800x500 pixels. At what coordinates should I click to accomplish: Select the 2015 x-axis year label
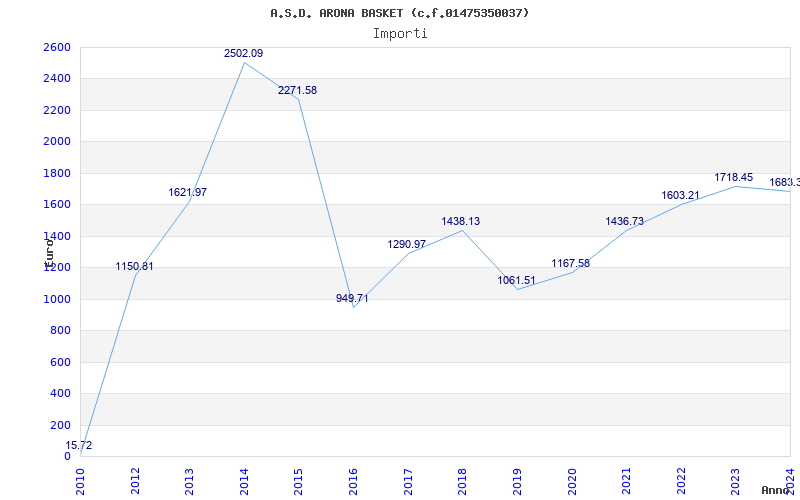298,481
